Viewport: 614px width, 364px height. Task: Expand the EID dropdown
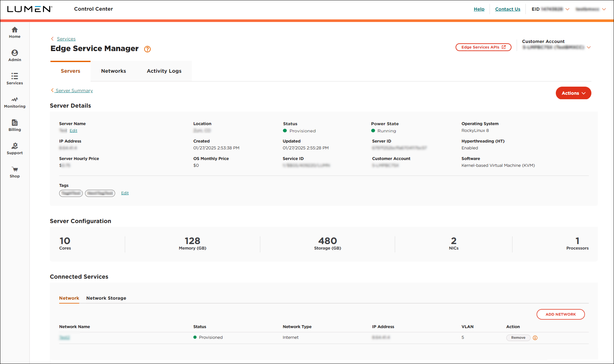point(567,9)
